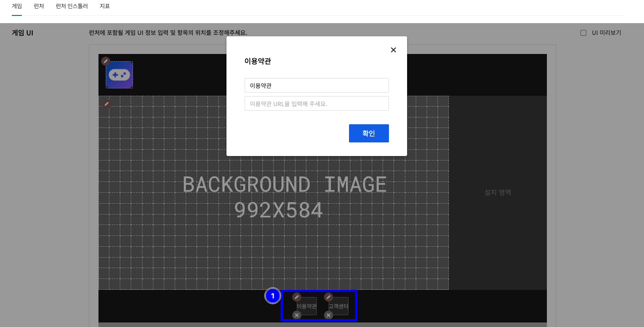This screenshot has height=327, width=644.
Task: Select the blue highlighted footer link group
Action: pos(319,305)
